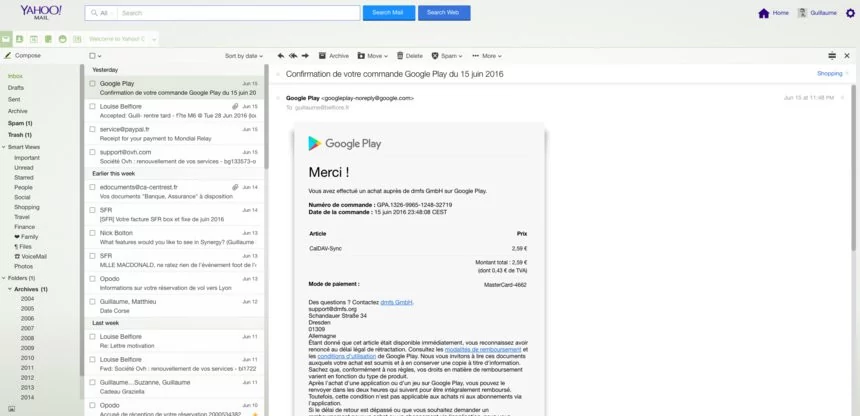Image resolution: width=860 pixels, height=416 pixels.
Task: Click the message list vertical scrollbar
Action: click(x=267, y=118)
